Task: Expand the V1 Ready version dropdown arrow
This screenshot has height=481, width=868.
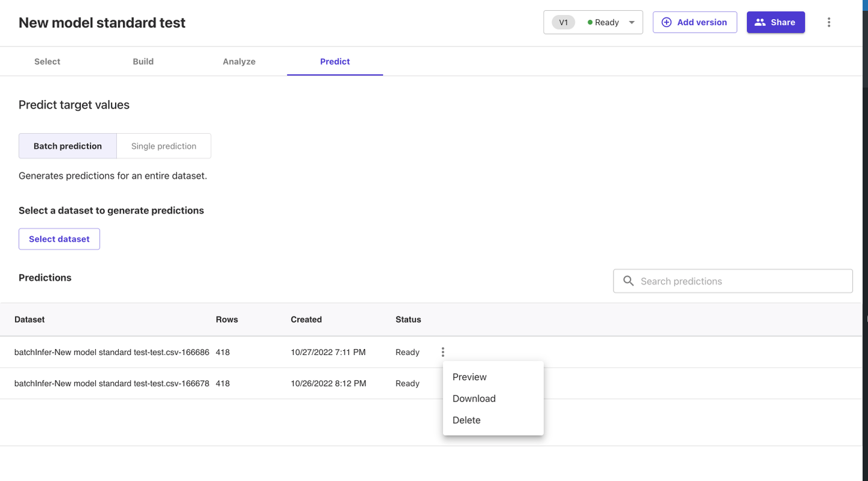Action: click(x=632, y=22)
